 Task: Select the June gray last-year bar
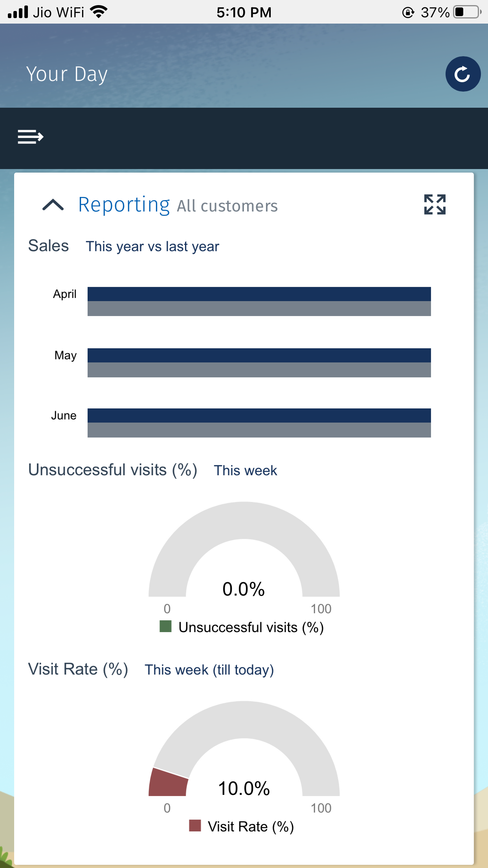[259, 430]
